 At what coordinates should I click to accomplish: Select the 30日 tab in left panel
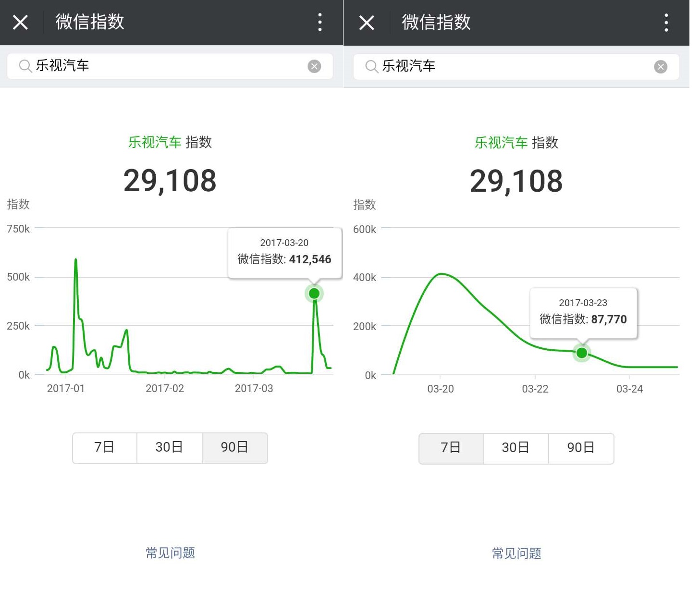pos(170,448)
